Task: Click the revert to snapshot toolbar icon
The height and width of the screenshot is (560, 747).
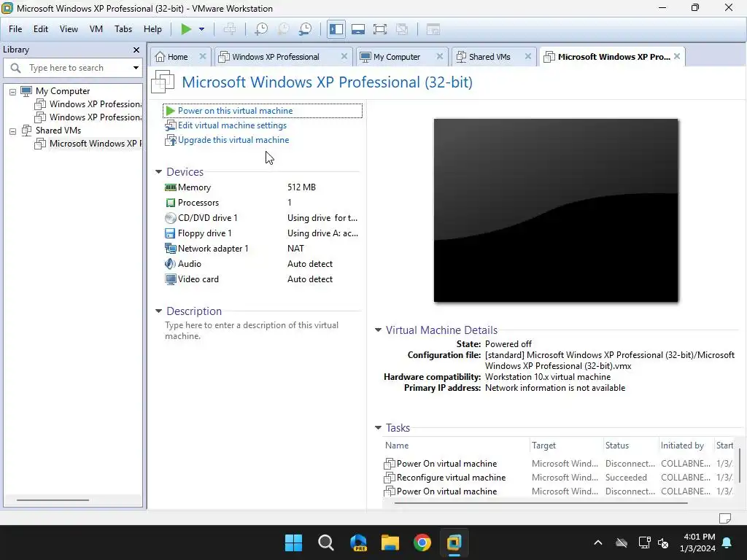Action: coord(284,29)
